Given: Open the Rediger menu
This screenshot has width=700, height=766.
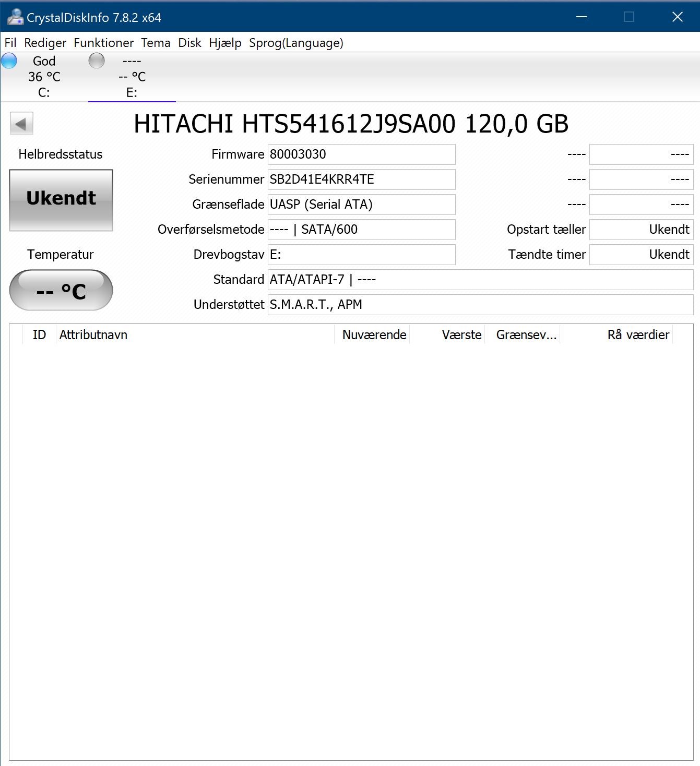Looking at the screenshot, I should pyautogui.click(x=45, y=43).
